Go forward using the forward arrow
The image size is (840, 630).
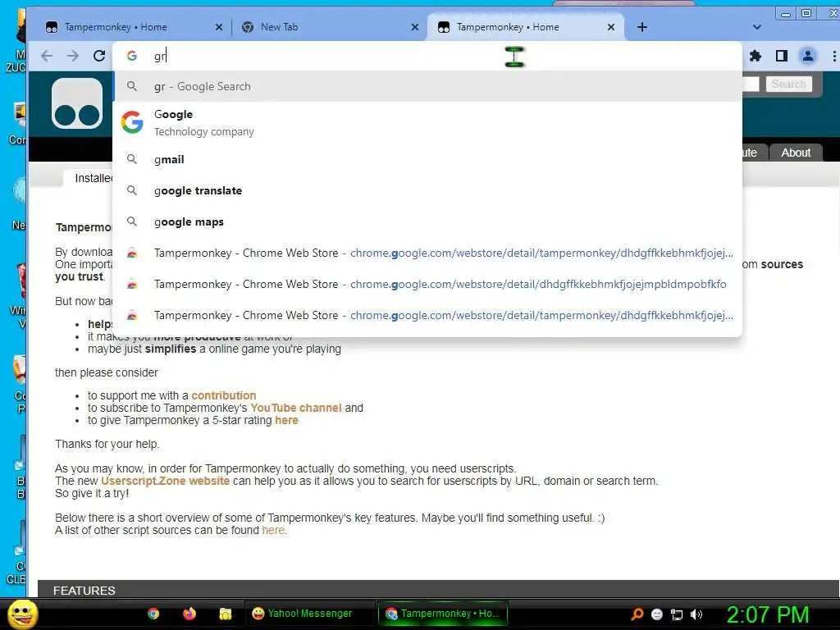click(x=73, y=56)
